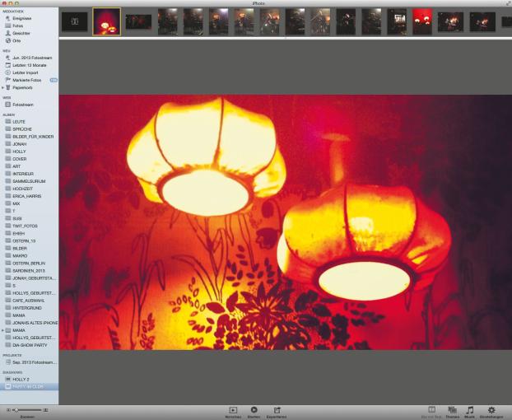Open the Musik settings

[470, 409]
